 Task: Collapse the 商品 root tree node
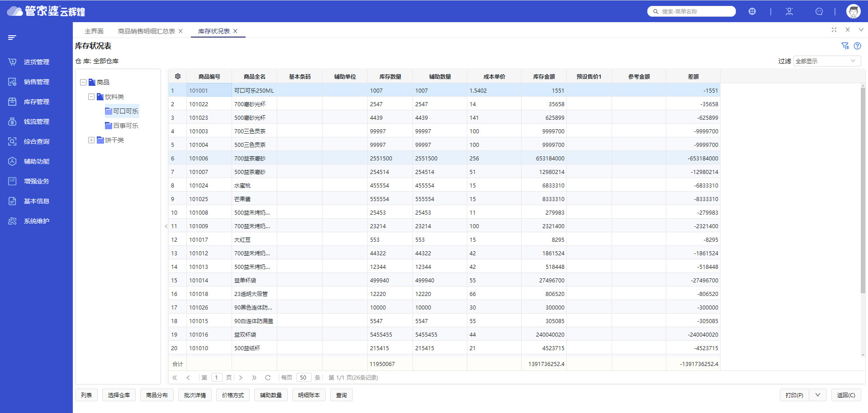83,82
